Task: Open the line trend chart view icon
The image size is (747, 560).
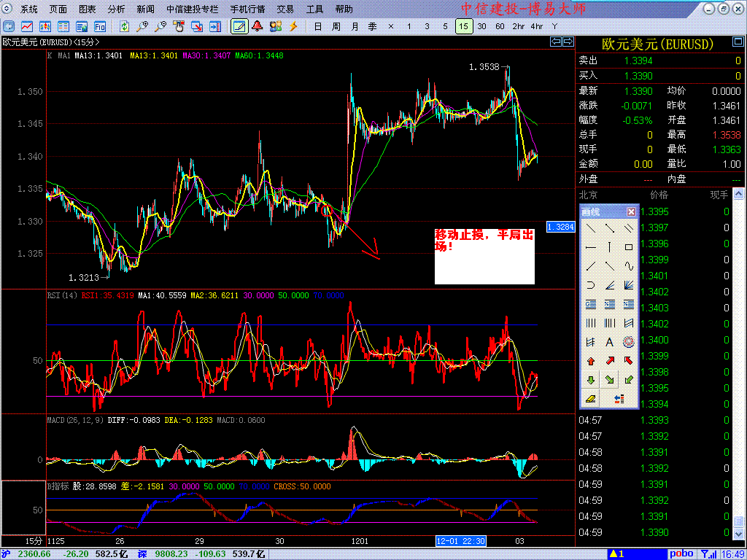Action: [27, 26]
